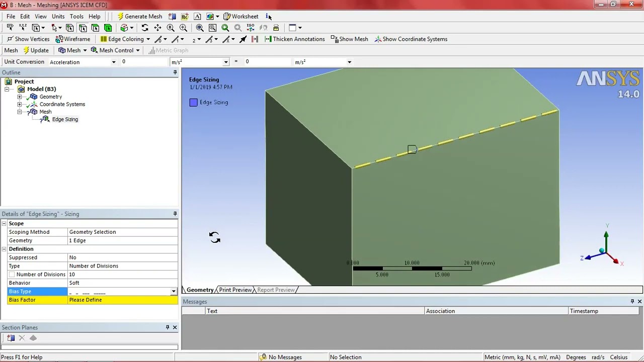Switch to the Report Preview tab
The height and width of the screenshot is (362, 644).
pyautogui.click(x=276, y=290)
